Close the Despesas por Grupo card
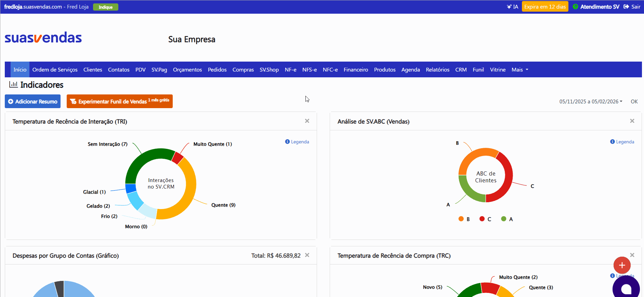 pos(307,255)
